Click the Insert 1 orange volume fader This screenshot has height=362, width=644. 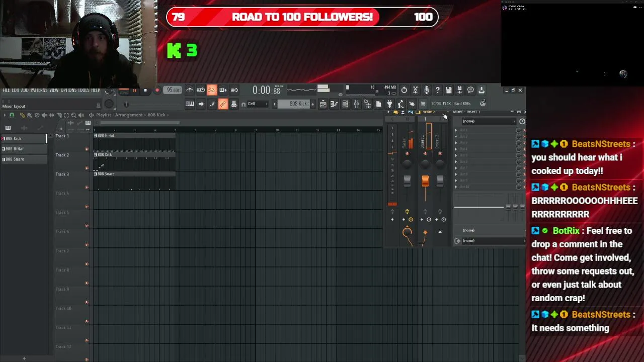coord(425,181)
